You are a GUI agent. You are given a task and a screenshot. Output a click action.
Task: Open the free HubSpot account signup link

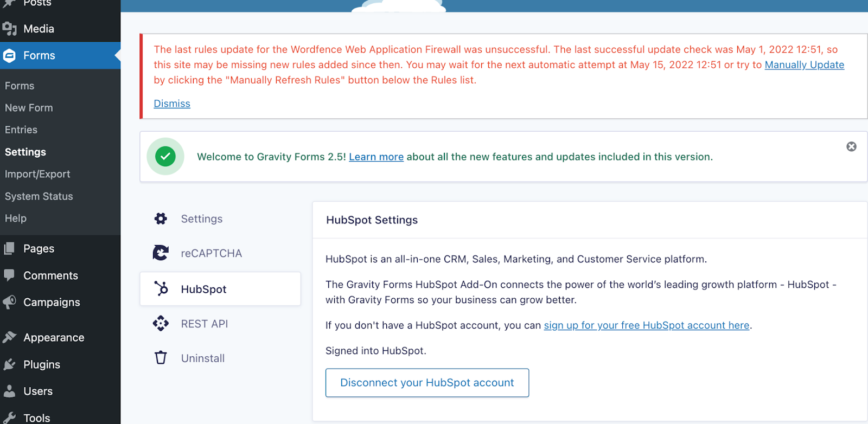(647, 325)
